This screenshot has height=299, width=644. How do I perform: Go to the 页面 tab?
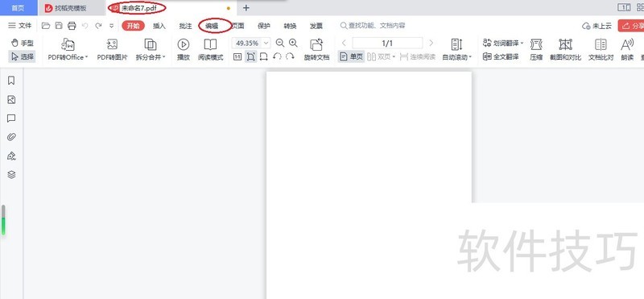click(x=237, y=26)
